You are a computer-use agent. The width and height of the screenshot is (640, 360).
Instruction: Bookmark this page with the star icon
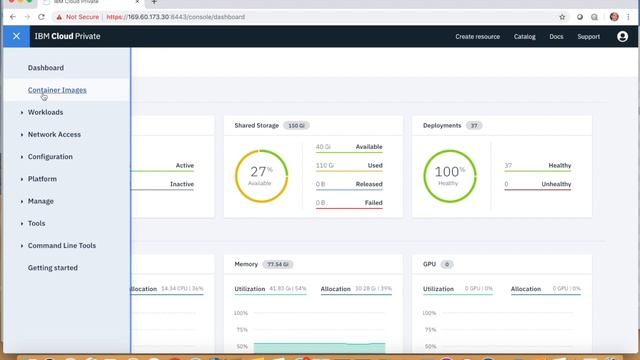pos(562,17)
